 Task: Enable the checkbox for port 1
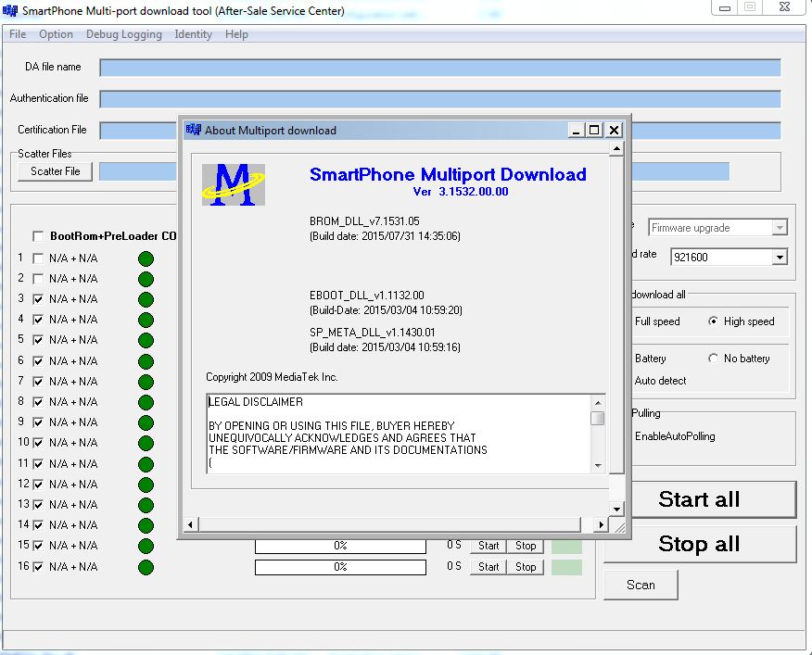pyautogui.click(x=37, y=258)
